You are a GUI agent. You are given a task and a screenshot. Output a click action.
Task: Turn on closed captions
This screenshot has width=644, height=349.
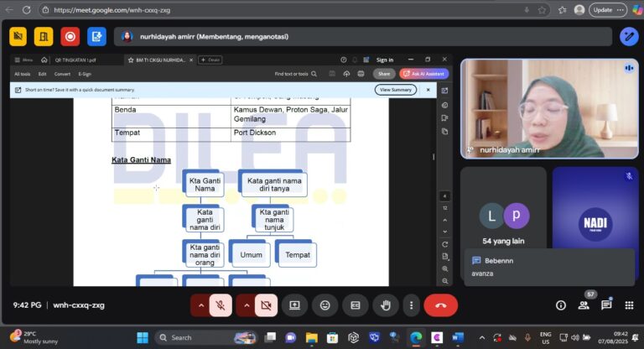point(354,305)
